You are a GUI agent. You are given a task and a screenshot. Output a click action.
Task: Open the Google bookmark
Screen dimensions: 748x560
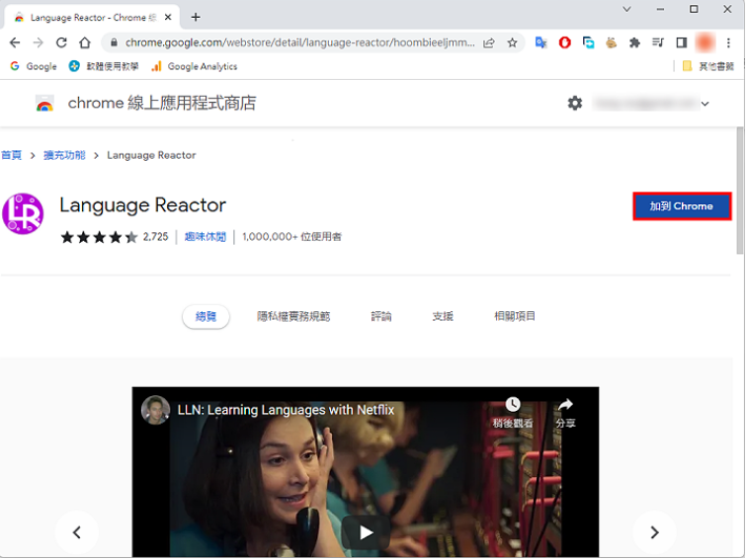34,66
